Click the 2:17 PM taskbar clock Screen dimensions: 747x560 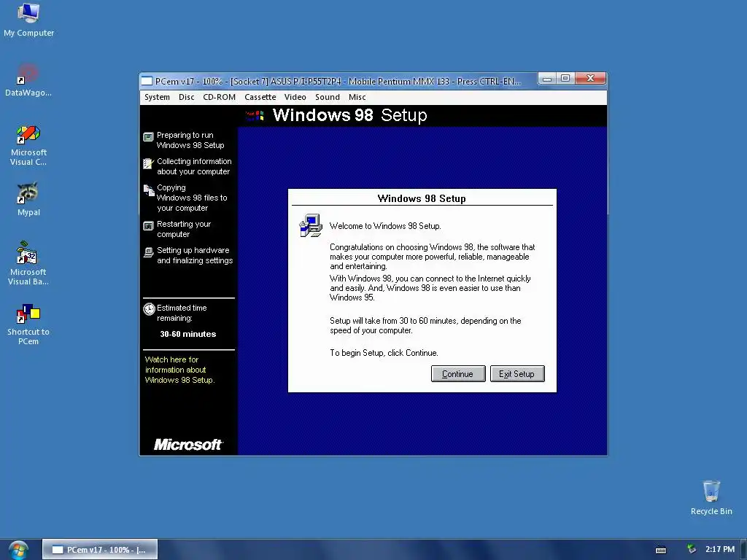(720, 550)
